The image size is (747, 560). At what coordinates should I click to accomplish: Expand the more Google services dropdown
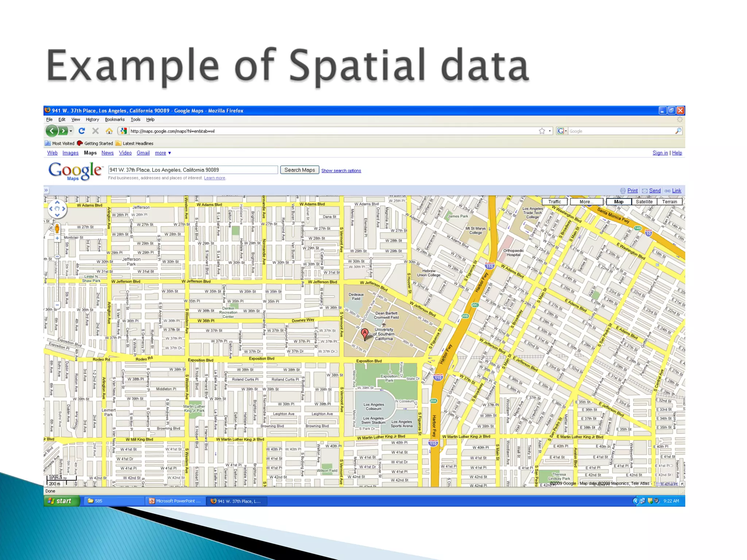point(163,153)
